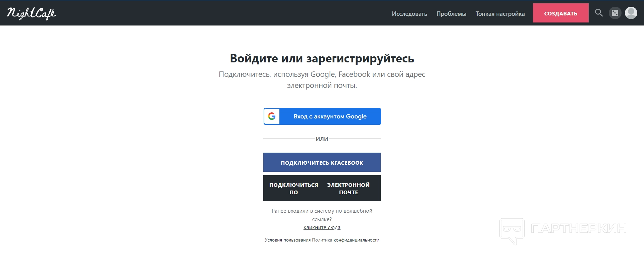This screenshot has width=644, height=263.
Task: Open the user avatar profile icon
Action: click(x=631, y=13)
